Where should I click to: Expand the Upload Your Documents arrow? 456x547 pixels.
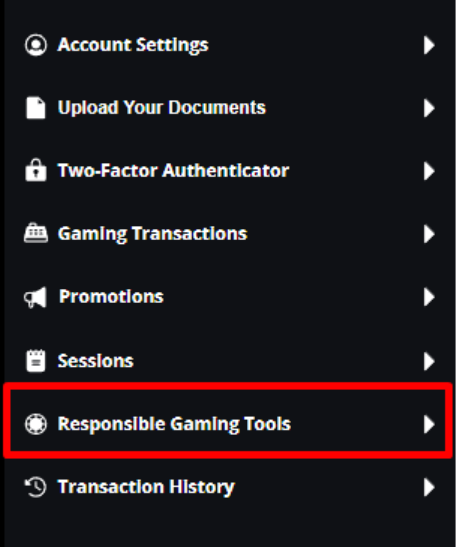coord(429,108)
